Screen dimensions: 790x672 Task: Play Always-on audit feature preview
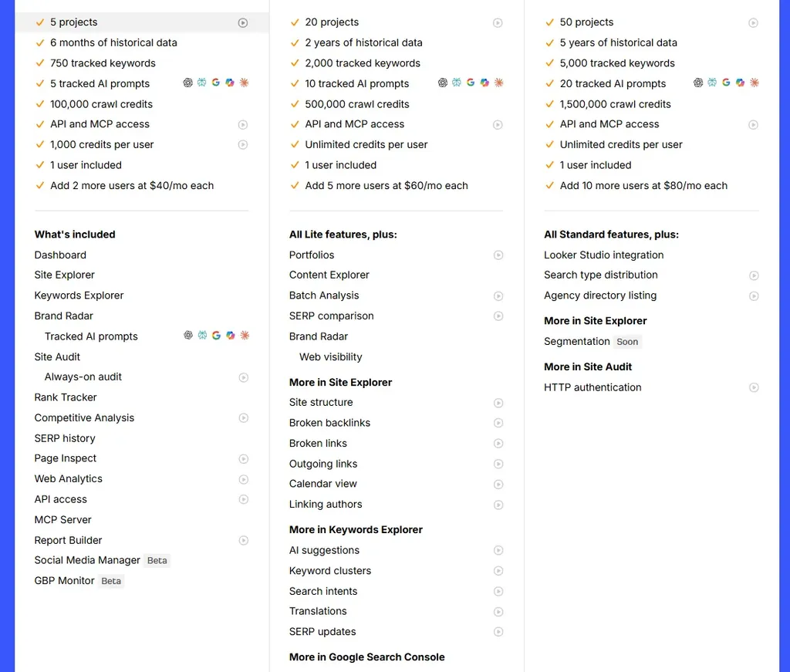click(243, 377)
